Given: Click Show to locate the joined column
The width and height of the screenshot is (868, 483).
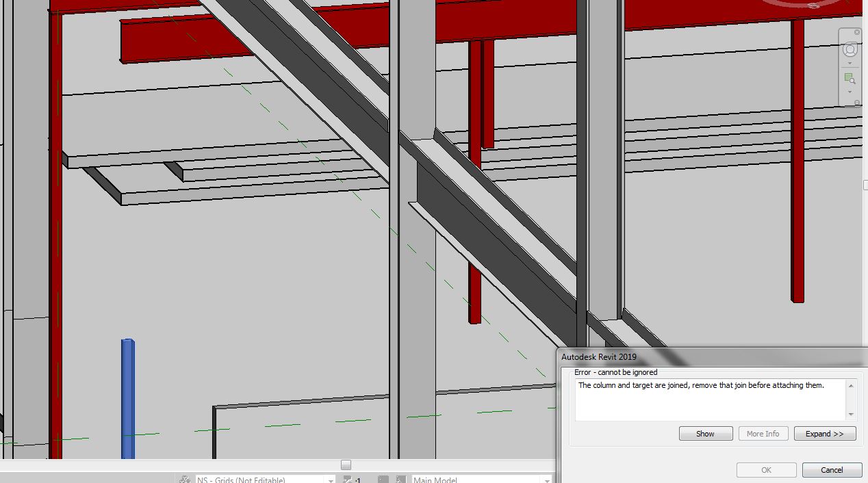Looking at the screenshot, I should tap(705, 433).
